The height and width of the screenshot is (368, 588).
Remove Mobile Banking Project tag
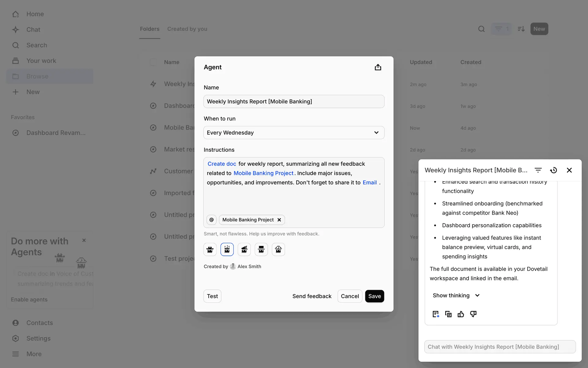click(x=279, y=220)
